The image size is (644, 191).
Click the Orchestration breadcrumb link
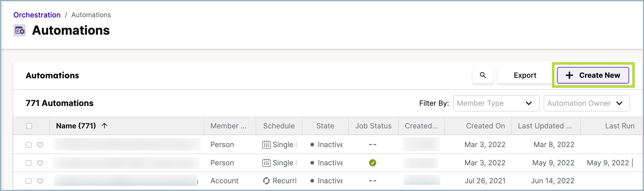click(x=37, y=15)
